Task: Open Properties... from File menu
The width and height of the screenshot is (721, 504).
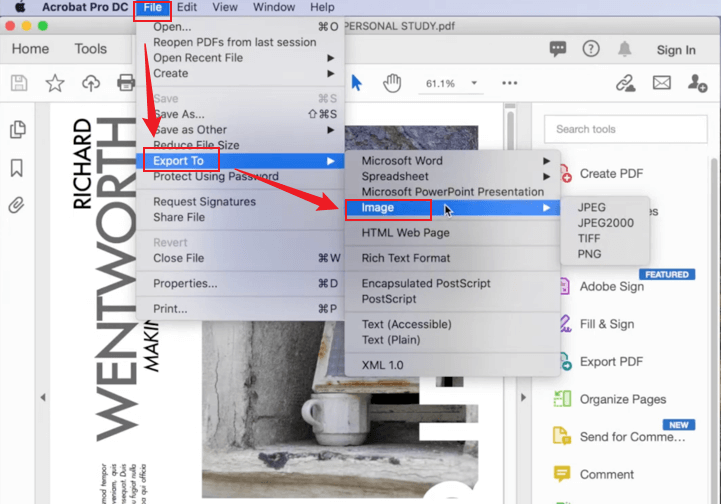Action: pos(185,284)
